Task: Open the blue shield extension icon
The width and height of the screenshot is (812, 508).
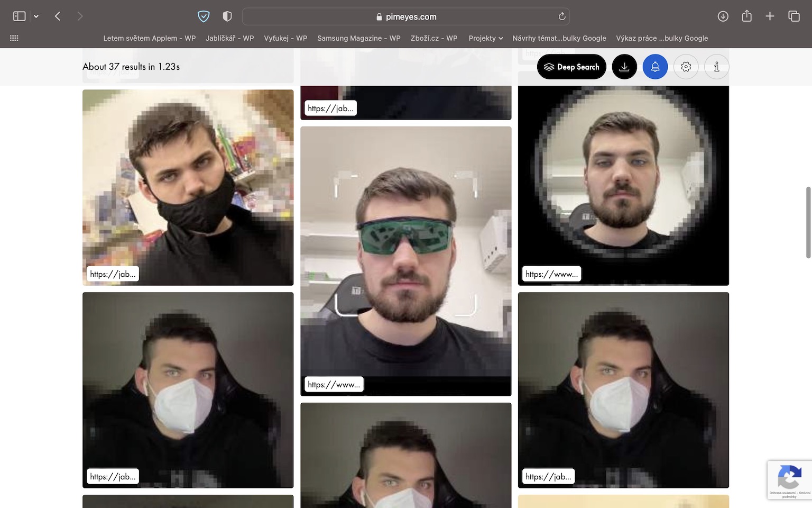Action: (204, 16)
